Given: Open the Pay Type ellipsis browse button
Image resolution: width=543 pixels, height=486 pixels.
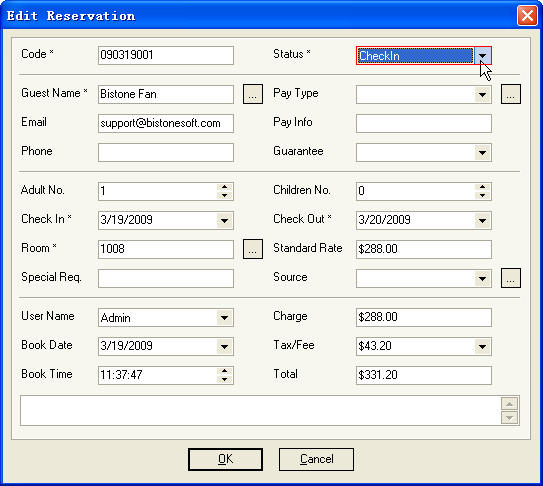Looking at the screenshot, I should (511, 94).
